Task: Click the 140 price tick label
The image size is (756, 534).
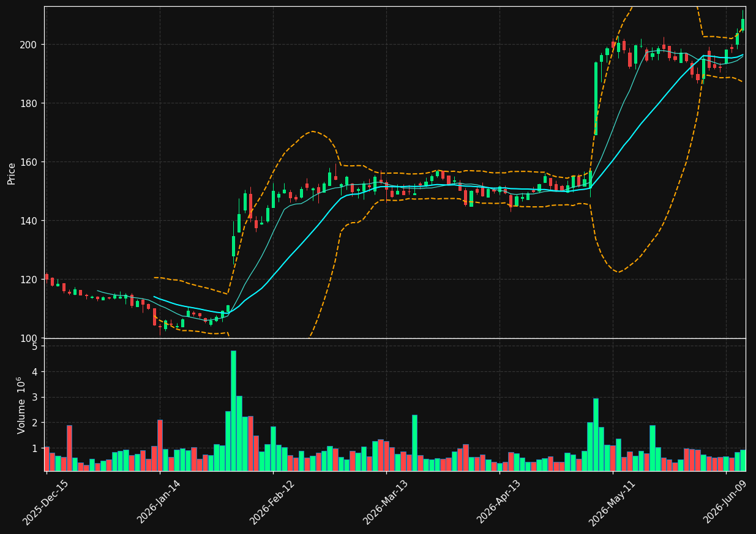Action: coord(29,221)
